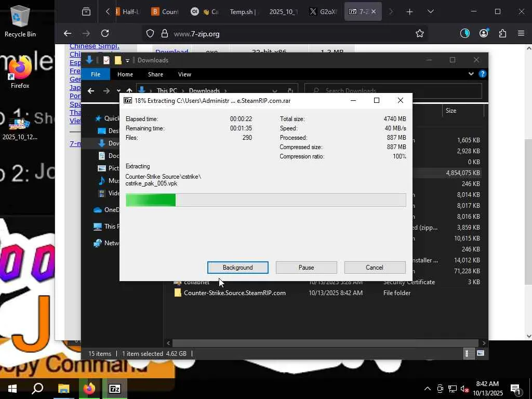Select OneDrive in Explorer sidebar
Screen dimensions: 532x399
click(x=106, y=210)
